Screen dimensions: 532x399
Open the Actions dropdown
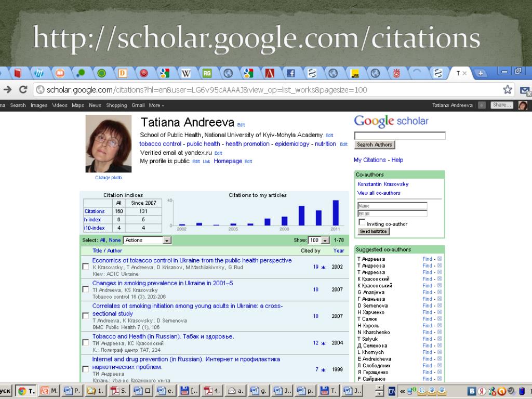point(147,240)
